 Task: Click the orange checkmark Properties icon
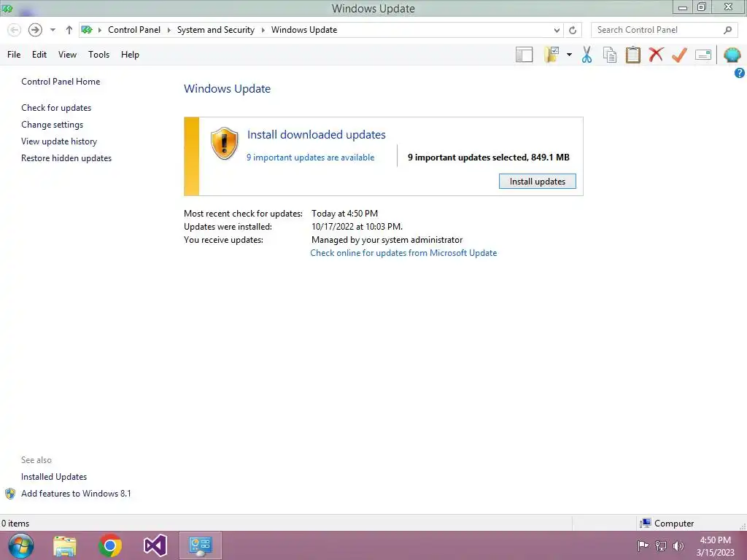[x=679, y=55]
